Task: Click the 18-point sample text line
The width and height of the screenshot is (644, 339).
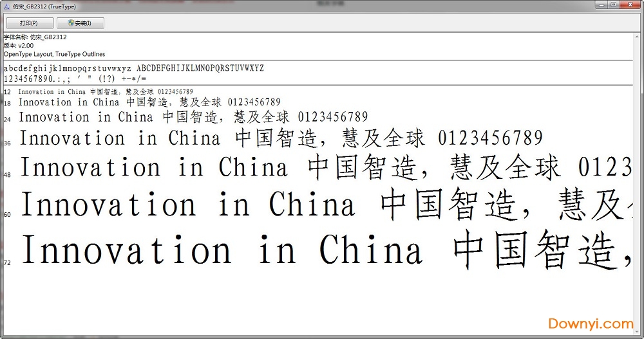Action: pyautogui.click(x=149, y=102)
